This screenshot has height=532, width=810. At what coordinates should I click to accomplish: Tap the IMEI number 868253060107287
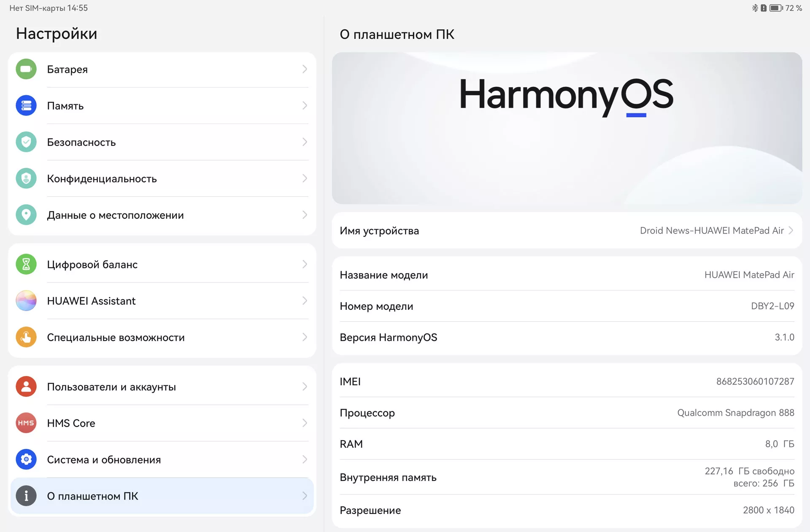coord(755,382)
